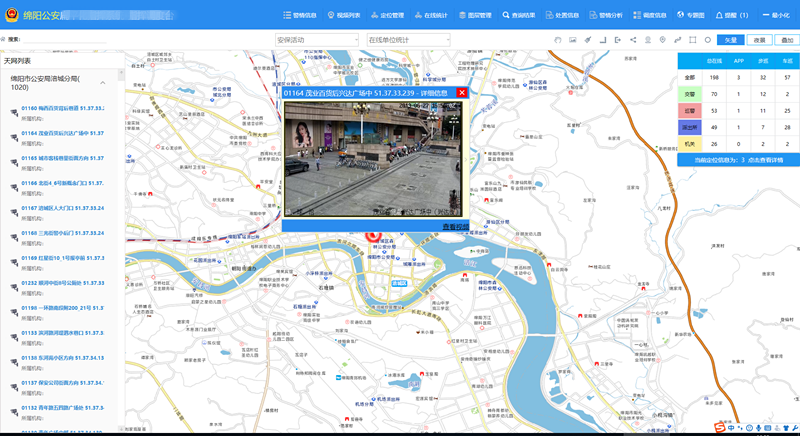Toggle the 叠加 overlay map layer

pyautogui.click(x=787, y=40)
